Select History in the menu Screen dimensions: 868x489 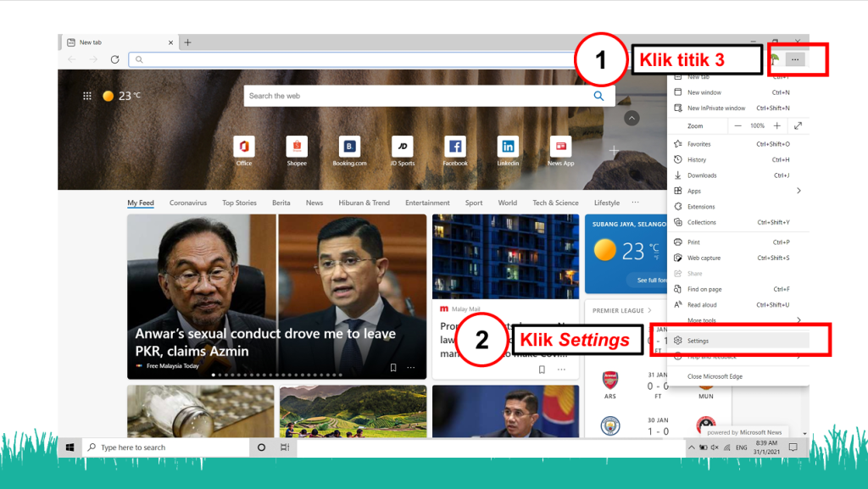pyautogui.click(x=697, y=159)
